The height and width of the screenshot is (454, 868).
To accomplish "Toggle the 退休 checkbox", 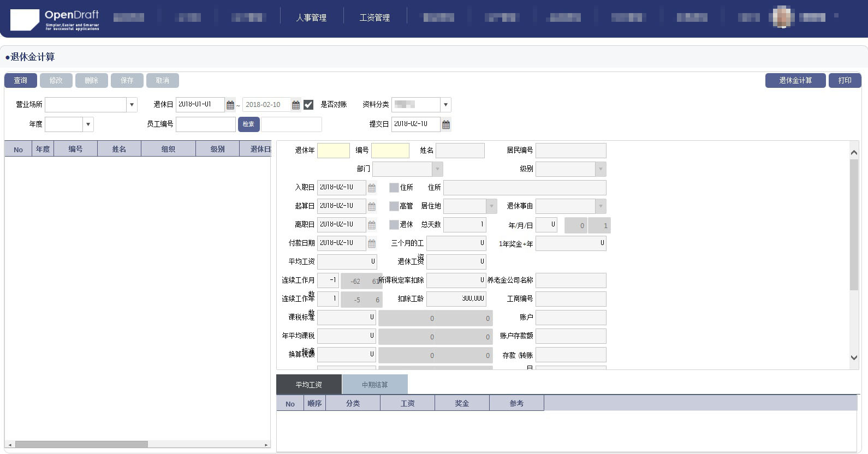I will [x=394, y=225].
